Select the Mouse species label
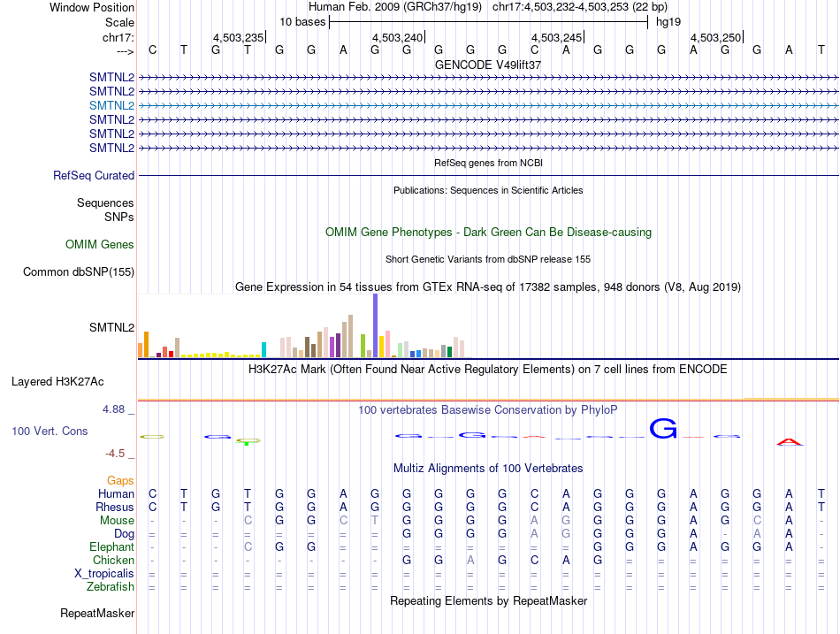 (117, 521)
